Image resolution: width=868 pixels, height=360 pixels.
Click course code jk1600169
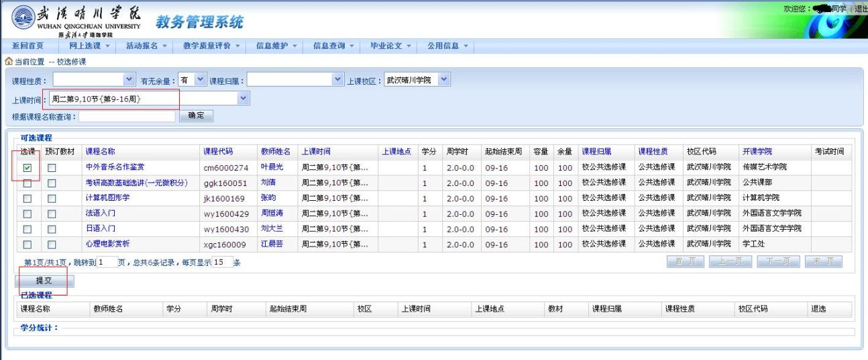[x=225, y=198]
